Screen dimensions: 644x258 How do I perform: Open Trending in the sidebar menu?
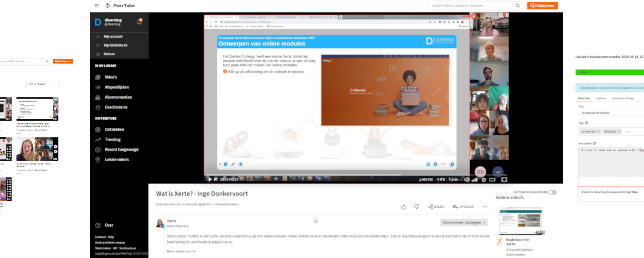tap(112, 140)
